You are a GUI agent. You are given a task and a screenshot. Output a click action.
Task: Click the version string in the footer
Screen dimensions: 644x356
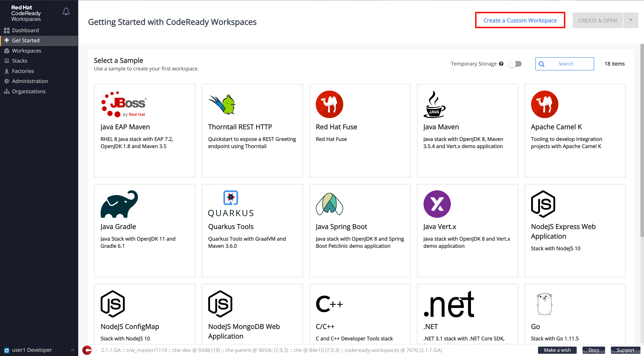pyautogui.click(x=271, y=350)
